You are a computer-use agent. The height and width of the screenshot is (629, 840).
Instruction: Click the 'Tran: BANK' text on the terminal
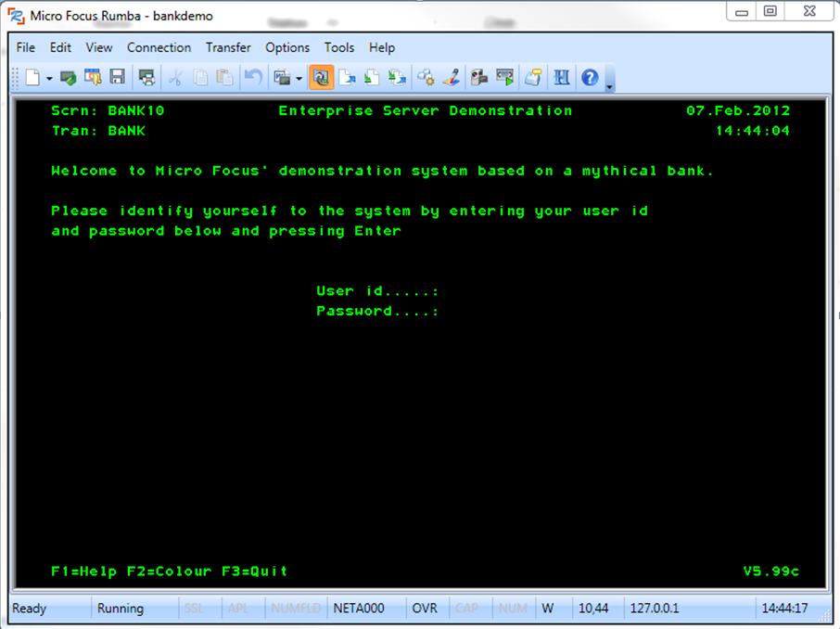tap(98, 131)
